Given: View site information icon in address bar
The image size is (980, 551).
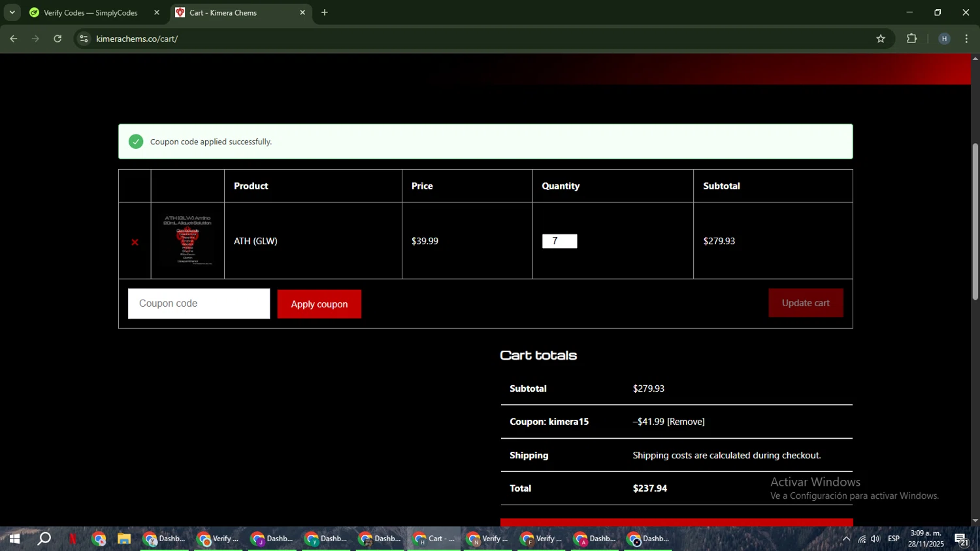Looking at the screenshot, I should point(84,39).
